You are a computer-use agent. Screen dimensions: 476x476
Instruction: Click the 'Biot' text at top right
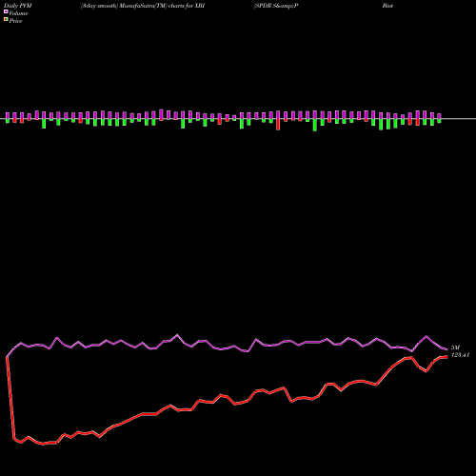(387, 6)
